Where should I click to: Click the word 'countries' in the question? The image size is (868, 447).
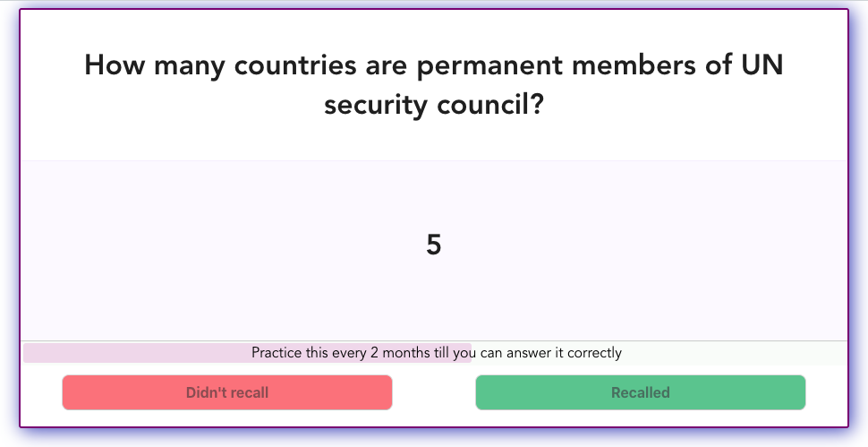pyautogui.click(x=295, y=65)
